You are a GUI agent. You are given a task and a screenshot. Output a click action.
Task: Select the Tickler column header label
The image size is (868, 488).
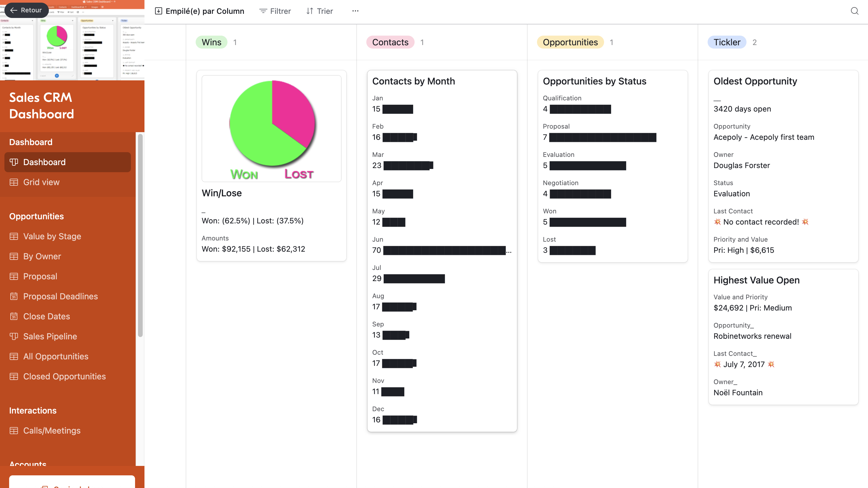(727, 42)
